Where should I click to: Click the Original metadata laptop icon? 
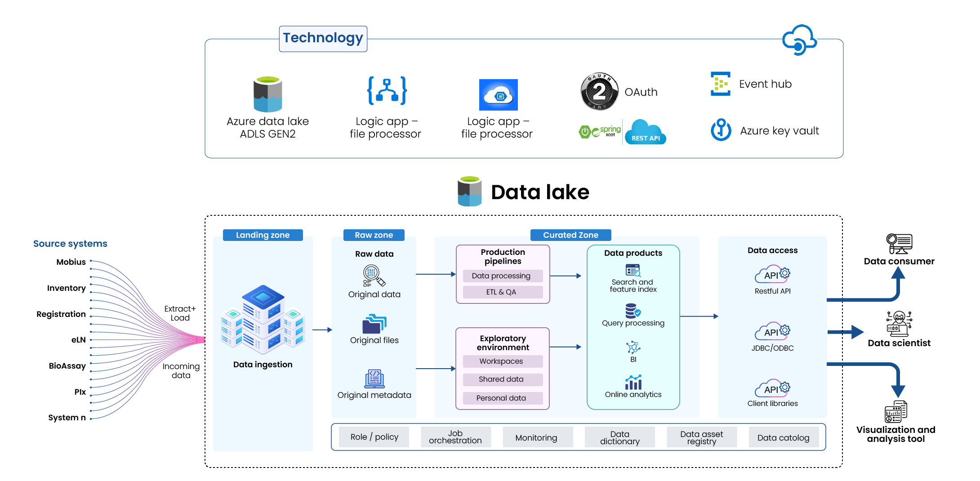click(374, 379)
